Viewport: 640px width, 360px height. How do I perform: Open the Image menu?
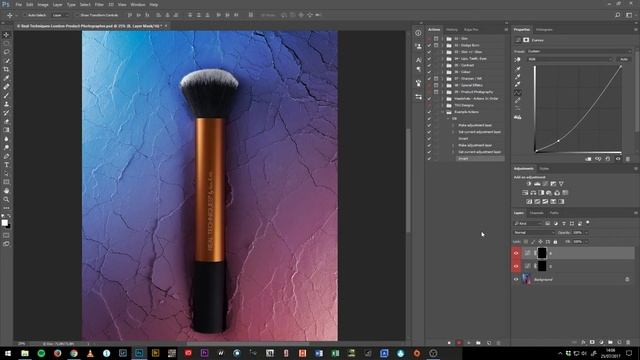(x=43, y=4)
